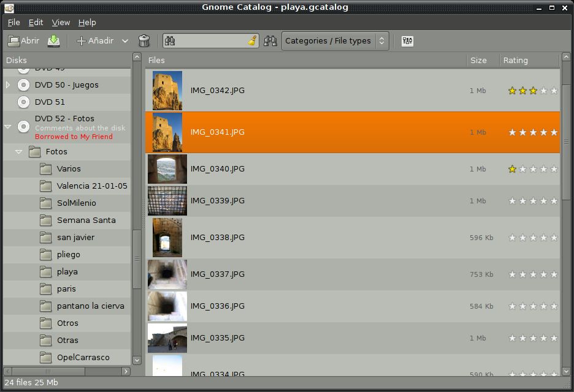Click the playa folder icon
The width and height of the screenshot is (574, 392).
tap(46, 272)
